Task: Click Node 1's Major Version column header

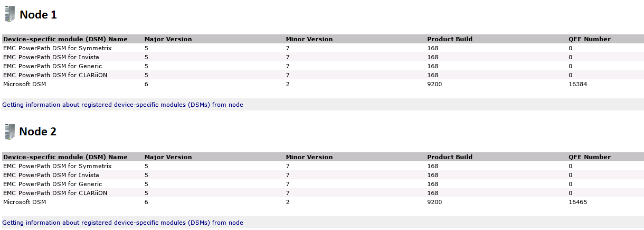Action: point(168,39)
